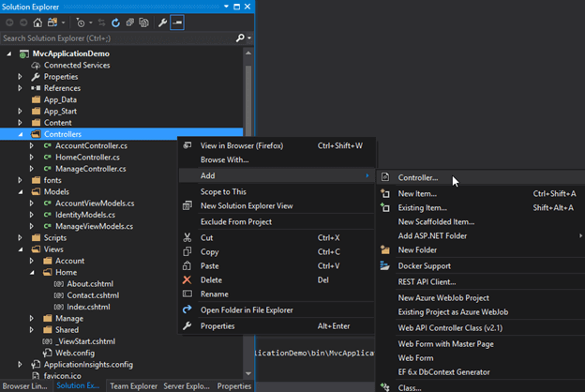Image resolution: width=585 pixels, height=392 pixels.
Task: Click the red Delete icon in context menu
Action: pos(187,279)
